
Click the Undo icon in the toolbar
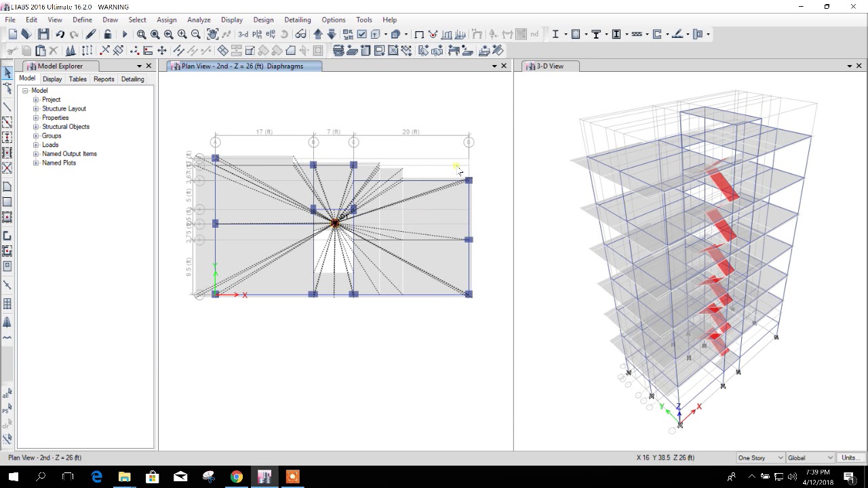60,34
